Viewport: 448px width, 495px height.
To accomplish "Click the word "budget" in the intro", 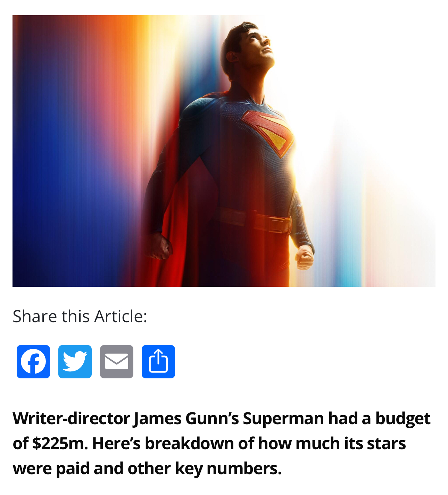I will [x=403, y=418].
